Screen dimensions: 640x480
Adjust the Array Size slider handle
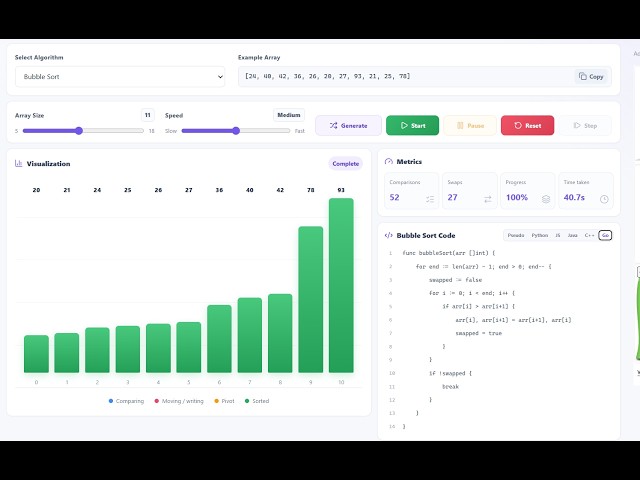tap(79, 131)
